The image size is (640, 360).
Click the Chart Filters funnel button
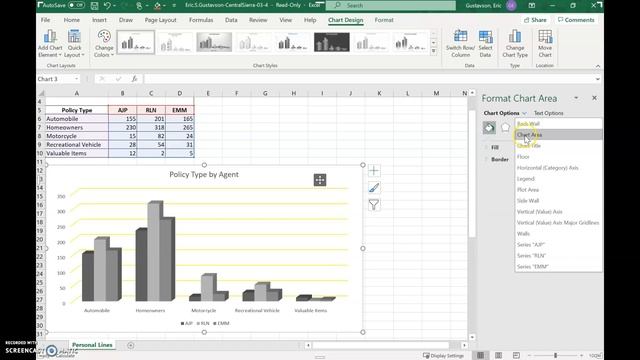click(374, 204)
